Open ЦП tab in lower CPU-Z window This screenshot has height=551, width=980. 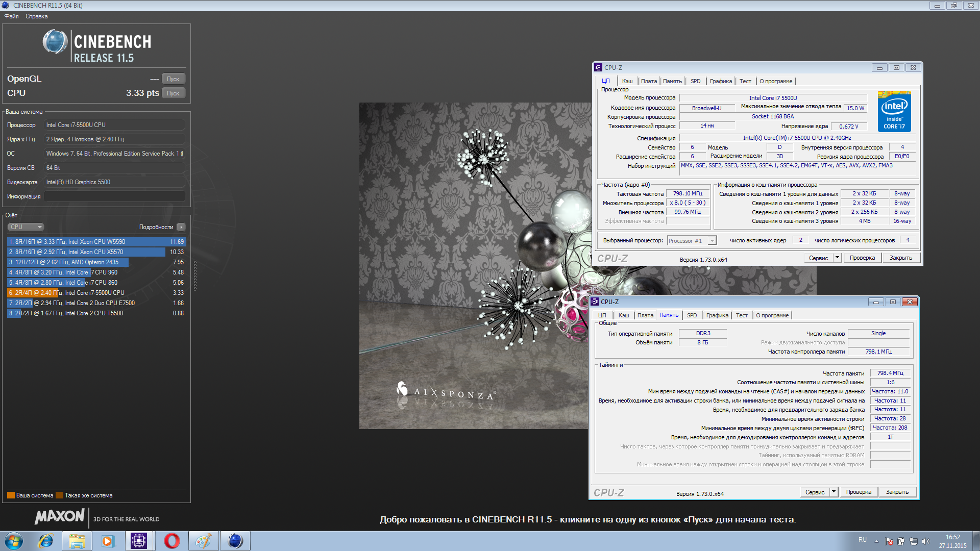(x=602, y=315)
